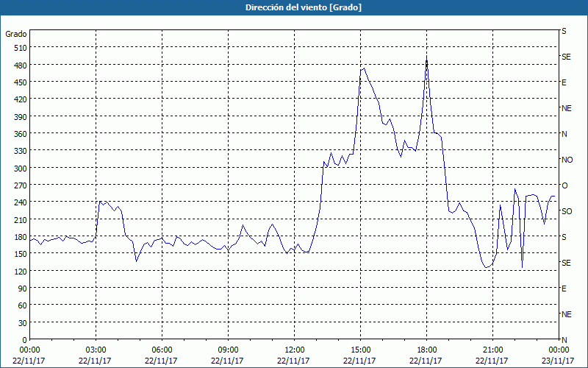Screen dimensions: 588x368
Task: Select the 18:00 time axis label
Action: tap(427, 350)
